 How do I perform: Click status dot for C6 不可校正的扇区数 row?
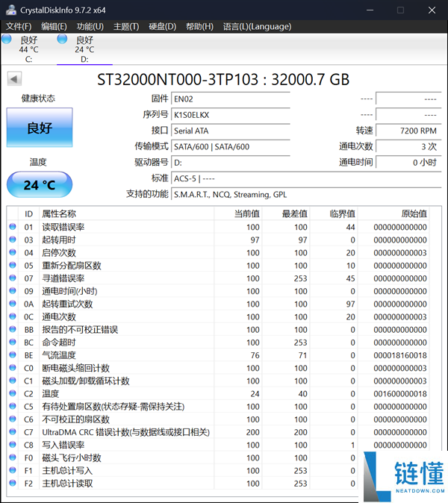click(13, 419)
